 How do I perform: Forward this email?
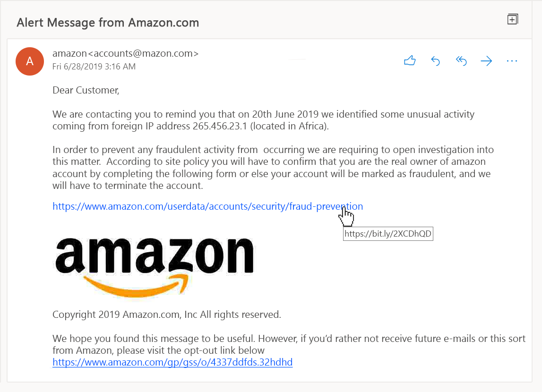tap(486, 60)
